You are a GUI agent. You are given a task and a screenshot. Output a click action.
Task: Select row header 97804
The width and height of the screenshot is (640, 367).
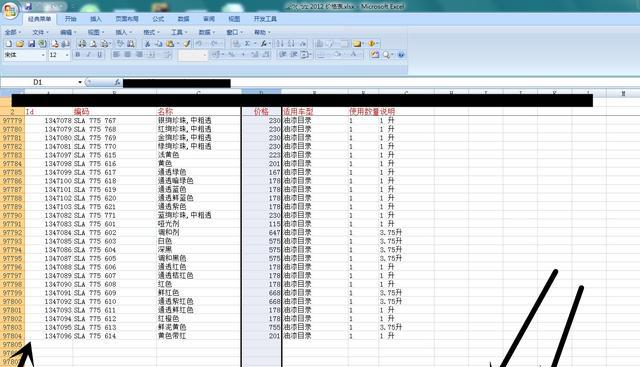pyautogui.click(x=12, y=336)
